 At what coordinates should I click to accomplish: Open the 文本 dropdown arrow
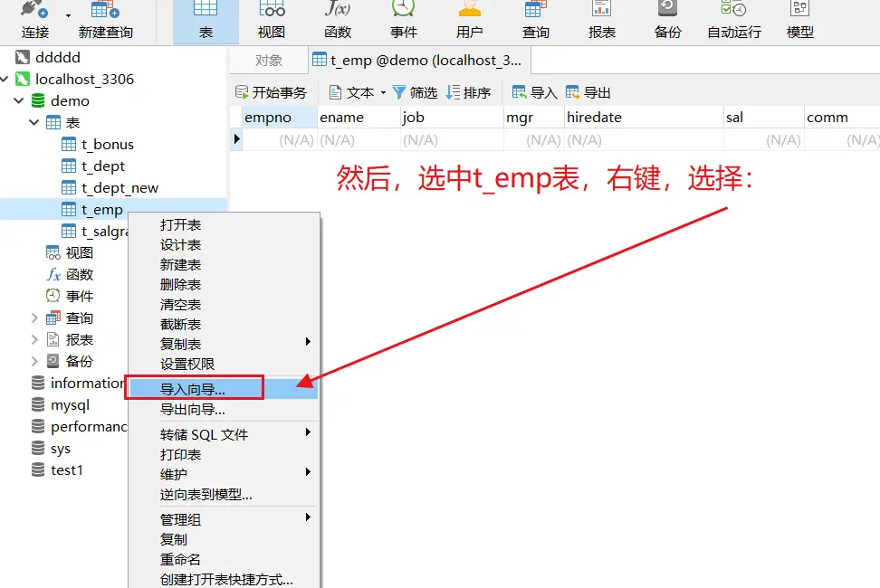click(x=383, y=93)
